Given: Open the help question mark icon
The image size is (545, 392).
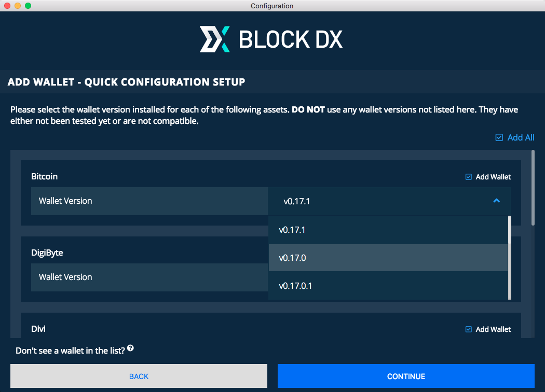Looking at the screenshot, I should pos(130,348).
